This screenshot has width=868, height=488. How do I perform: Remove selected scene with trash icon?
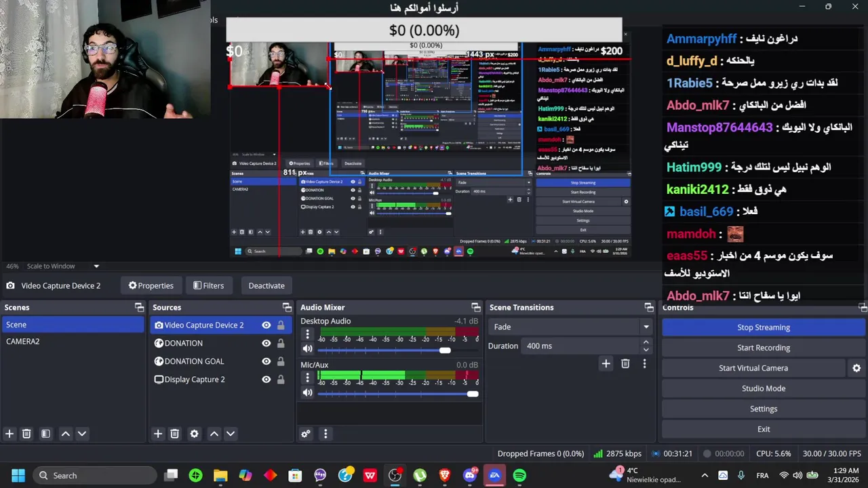point(26,434)
